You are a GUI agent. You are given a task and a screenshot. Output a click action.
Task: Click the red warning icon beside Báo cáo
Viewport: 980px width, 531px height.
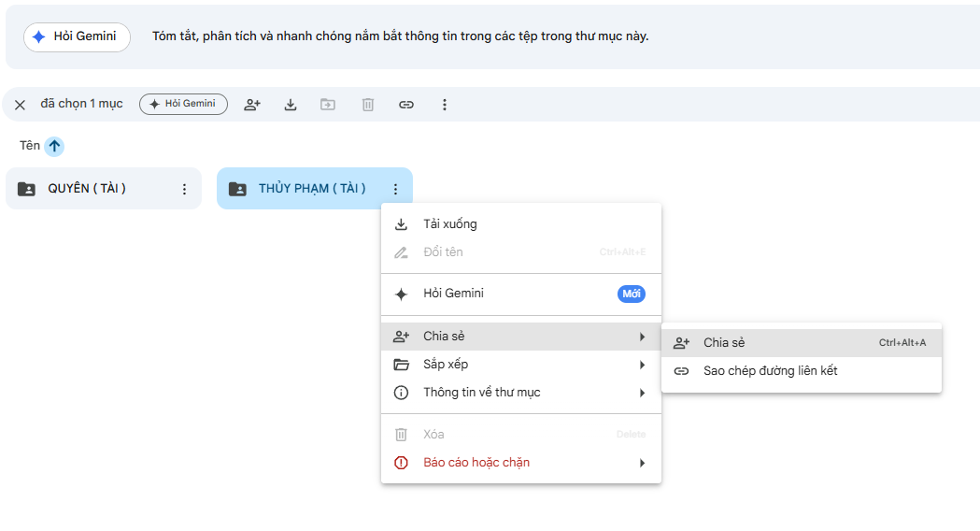point(402,463)
